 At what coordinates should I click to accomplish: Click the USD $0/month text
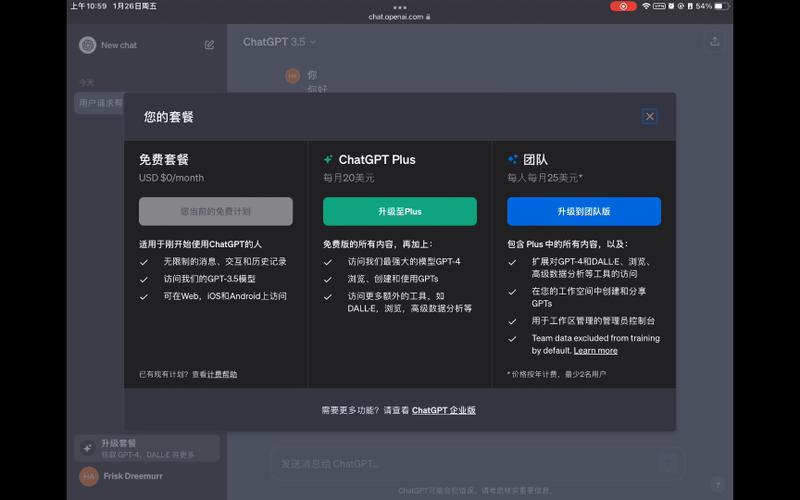pyautogui.click(x=171, y=178)
